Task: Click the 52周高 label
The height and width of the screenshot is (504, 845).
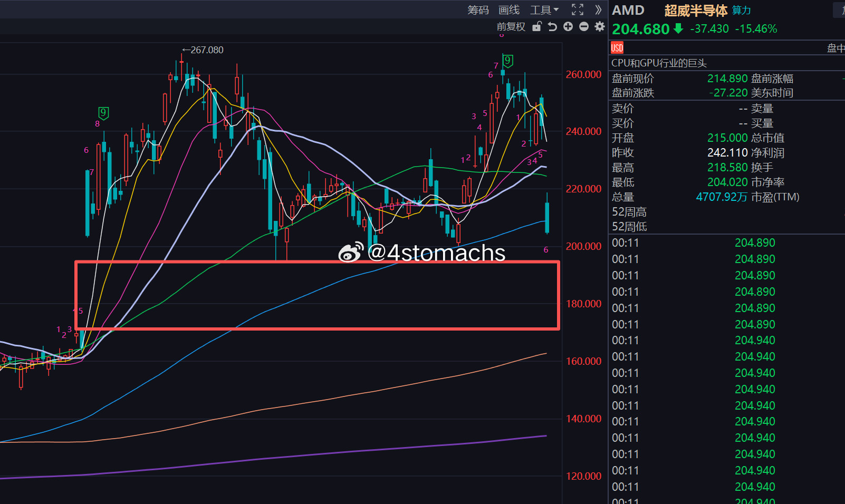Action: pos(629,212)
